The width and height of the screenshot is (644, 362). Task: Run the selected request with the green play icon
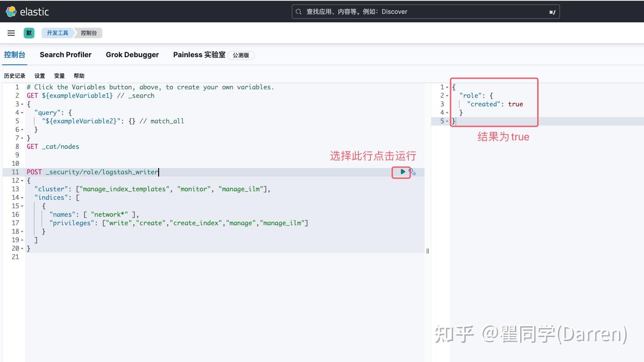click(402, 172)
